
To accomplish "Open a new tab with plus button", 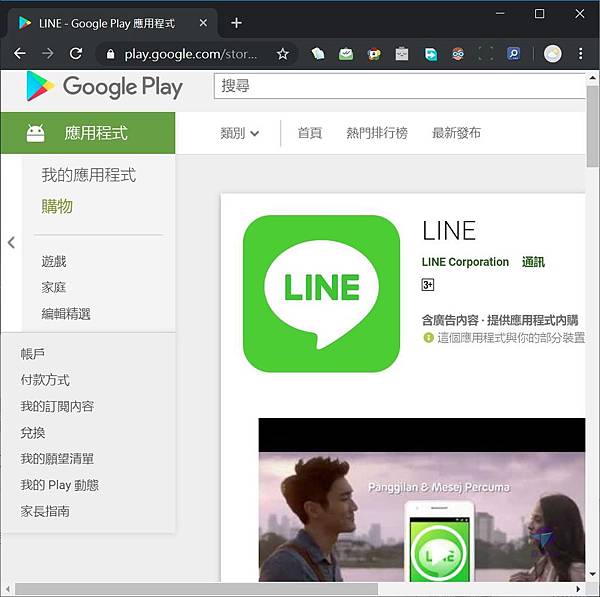I will [236, 23].
